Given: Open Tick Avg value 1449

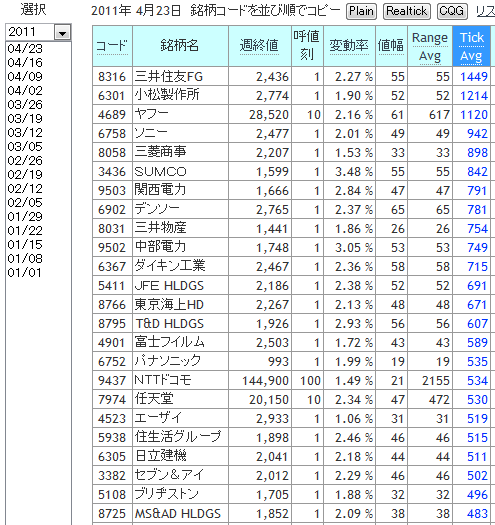Looking at the screenshot, I should pyautogui.click(x=474, y=77).
